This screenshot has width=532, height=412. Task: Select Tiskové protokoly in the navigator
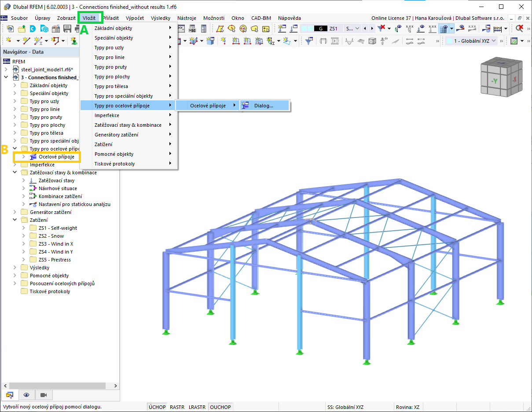tap(50, 291)
